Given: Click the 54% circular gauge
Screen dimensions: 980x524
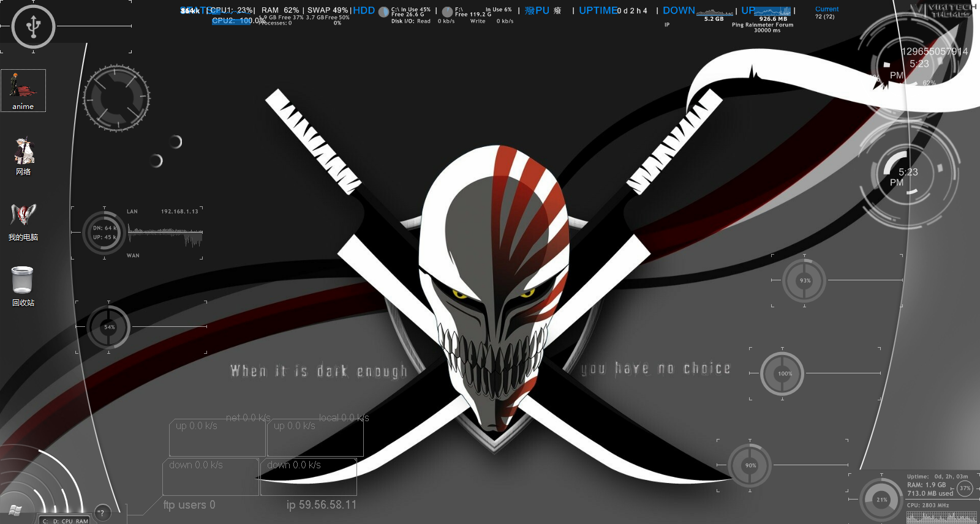Looking at the screenshot, I should (109, 327).
